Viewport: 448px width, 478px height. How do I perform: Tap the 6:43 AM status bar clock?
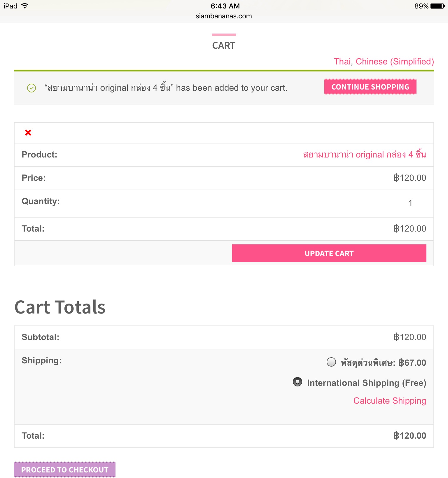225,6
